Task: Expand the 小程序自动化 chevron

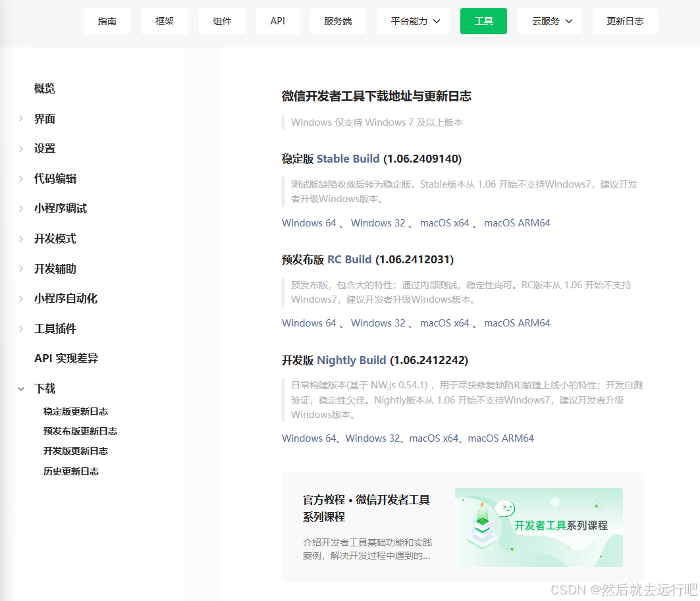Action: coord(21,298)
